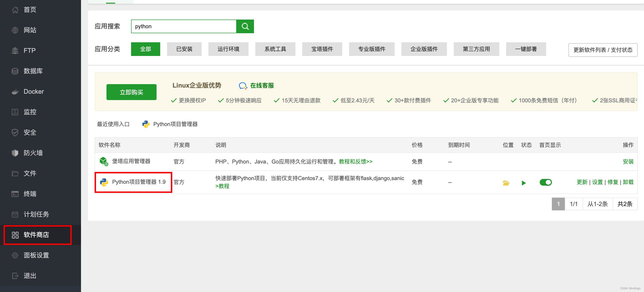
Task: Click 卸载 for Python项目管理器
Action: pyautogui.click(x=628, y=182)
